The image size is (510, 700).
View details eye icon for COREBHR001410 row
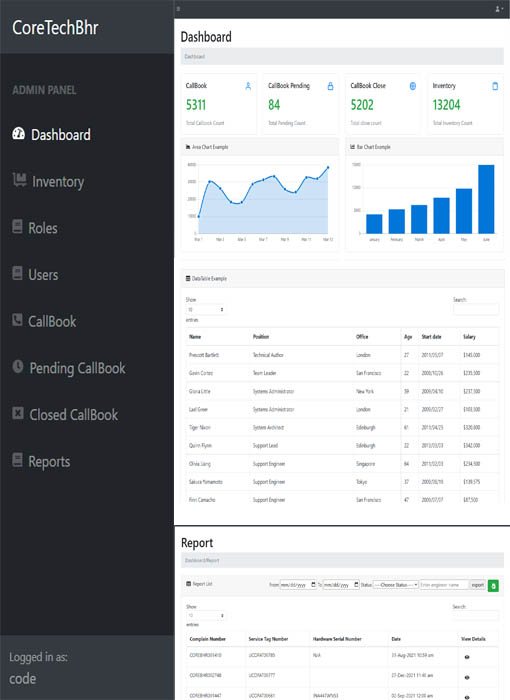tap(467, 657)
